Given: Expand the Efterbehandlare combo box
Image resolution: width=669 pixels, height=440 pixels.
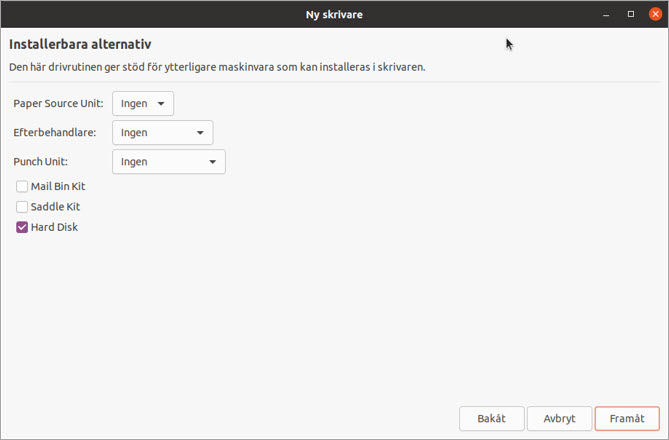Looking at the screenshot, I should [x=162, y=133].
